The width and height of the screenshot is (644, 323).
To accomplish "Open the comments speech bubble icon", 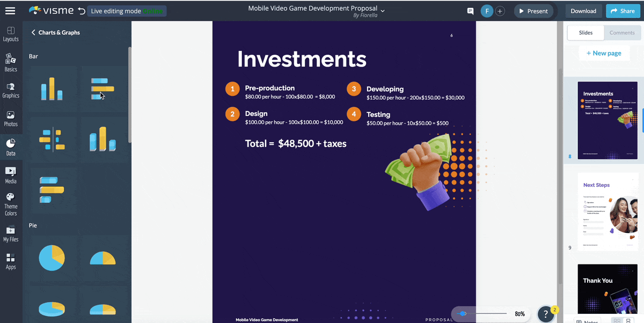I will tap(471, 11).
